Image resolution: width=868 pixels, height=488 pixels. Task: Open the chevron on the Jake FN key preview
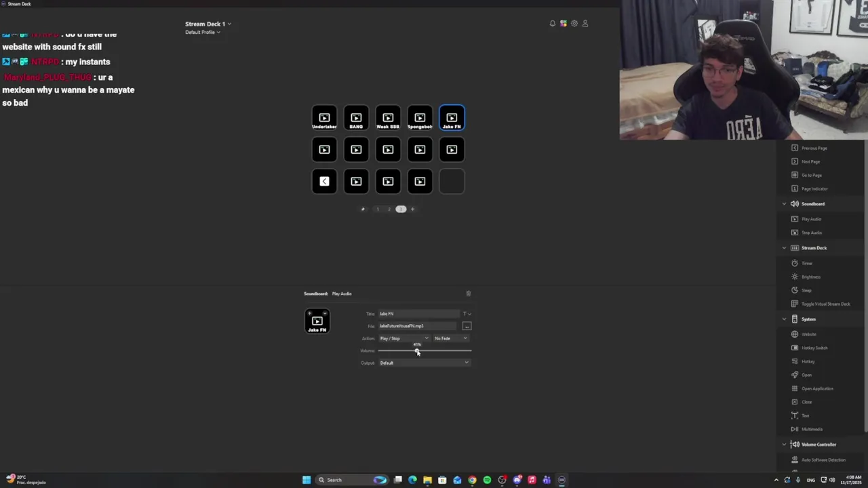326,313
